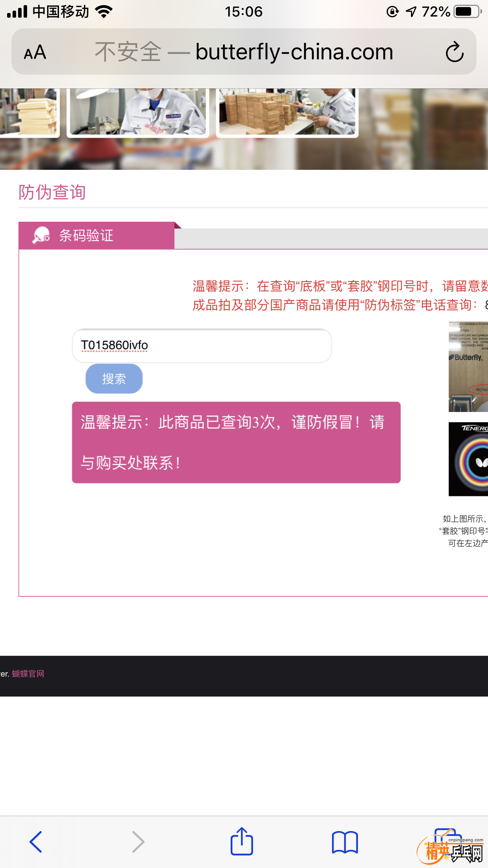This screenshot has width=488, height=868.
Task: Tap the ping-pong paddle icon beside 条码验证
Action: pos(41,235)
